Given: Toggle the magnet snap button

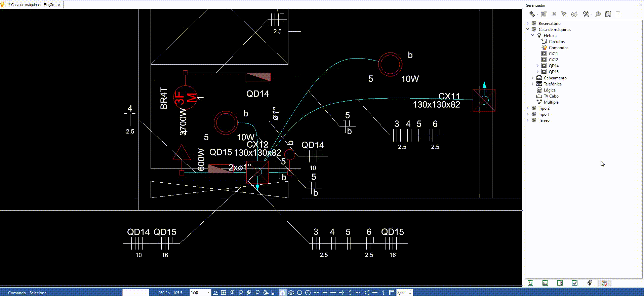Looking at the screenshot, I should (283, 293).
